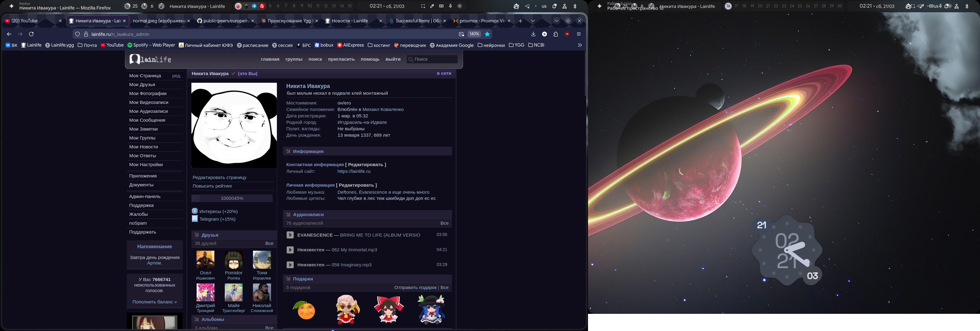Reload the current page
Viewport: 980px width, 331px height.
[32, 34]
